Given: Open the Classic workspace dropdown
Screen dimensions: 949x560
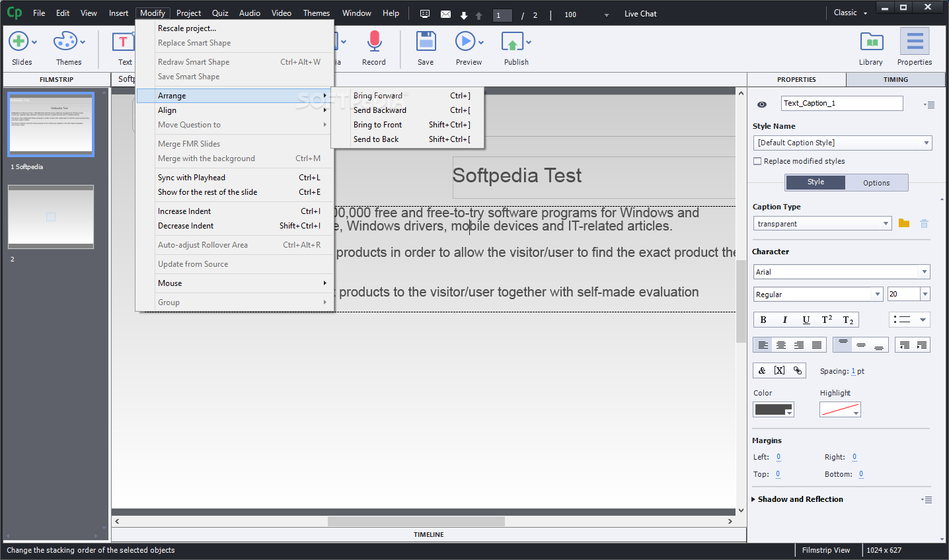Looking at the screenshot, I should pyautogui.click(x=851, y=13).
